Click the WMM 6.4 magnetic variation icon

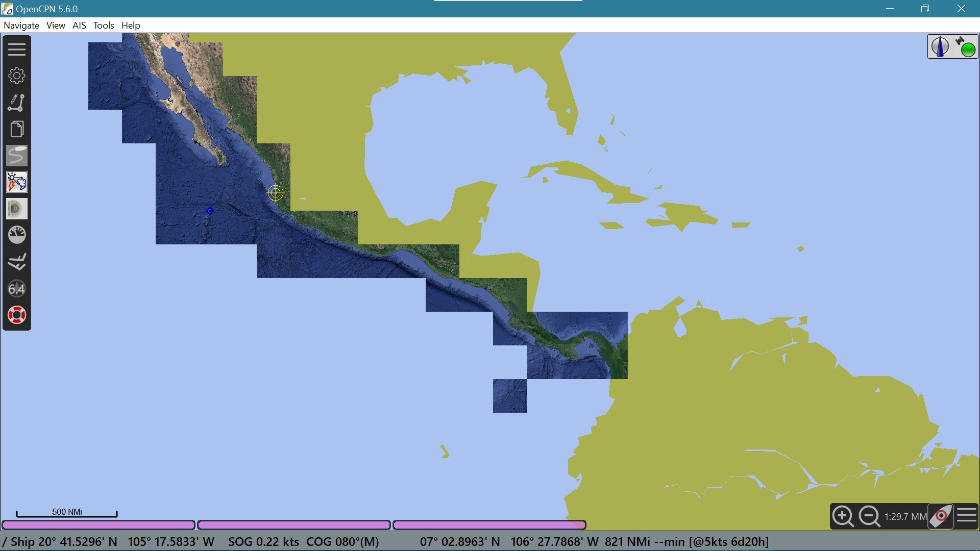(x=16, y=288)
